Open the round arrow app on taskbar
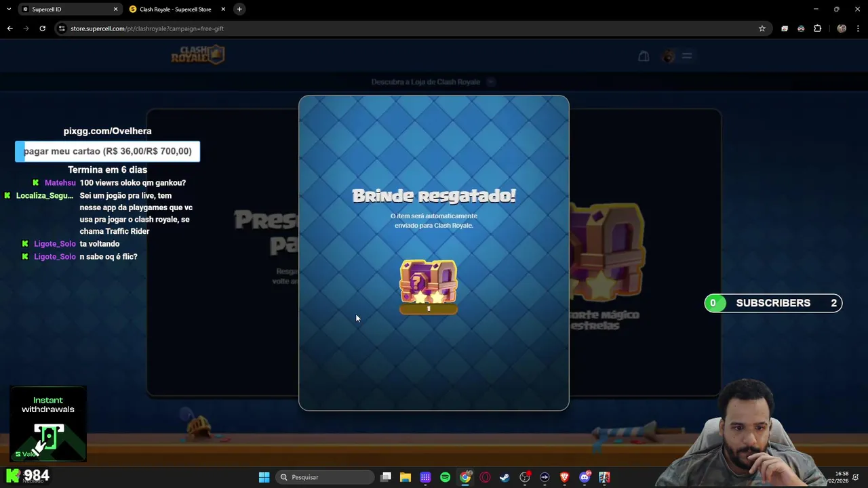 [x=545, y=477]
